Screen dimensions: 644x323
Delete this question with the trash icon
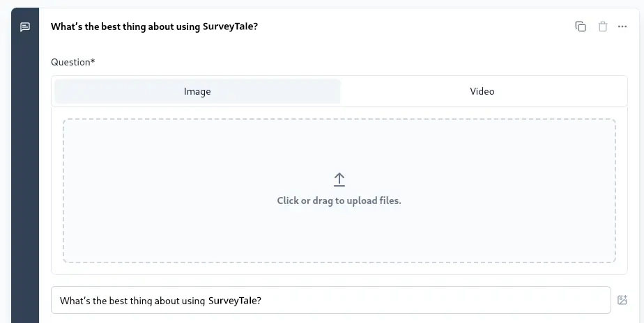click(x=603, y=26)
